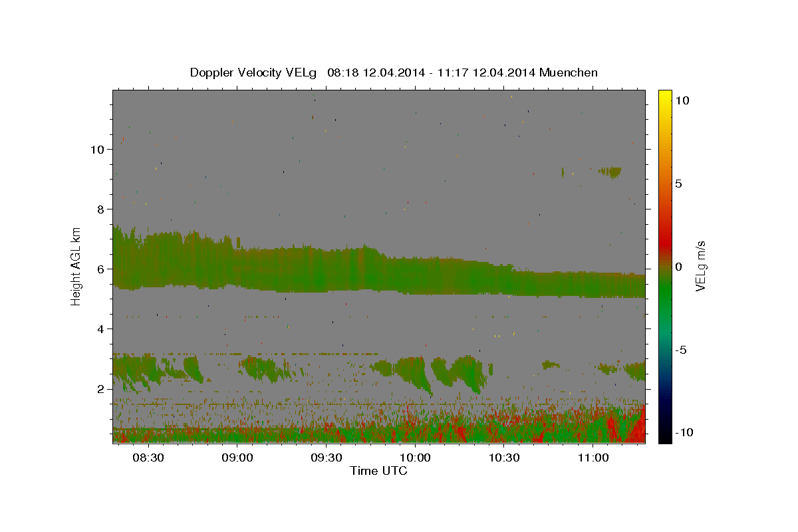Click the "Time UTC" axis label
This screenshot has width=798, height=532.
[378, 471]
